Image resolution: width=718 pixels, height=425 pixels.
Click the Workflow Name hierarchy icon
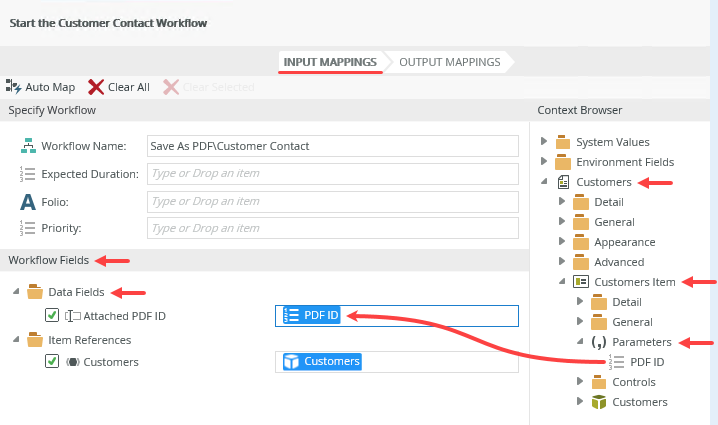[x=28, y=146]
